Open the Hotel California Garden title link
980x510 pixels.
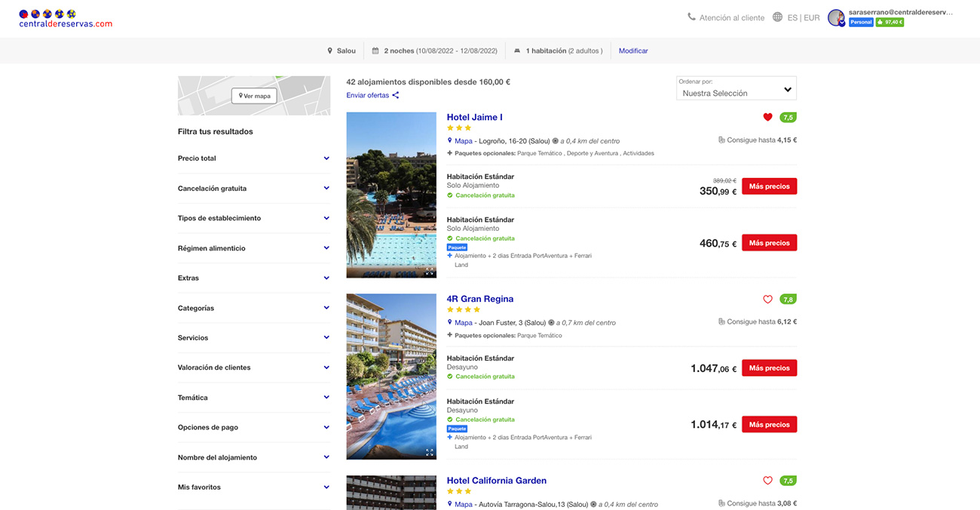[x=497, y=481]
